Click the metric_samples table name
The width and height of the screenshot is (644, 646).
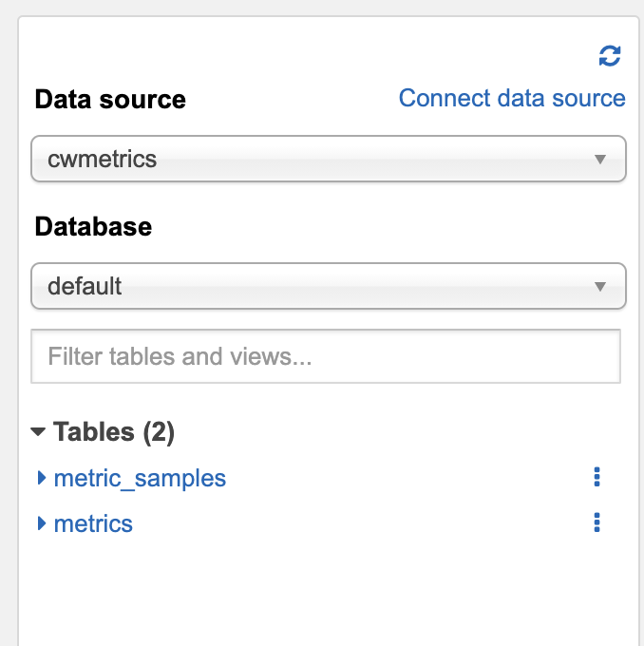click(x=141, y=477)
